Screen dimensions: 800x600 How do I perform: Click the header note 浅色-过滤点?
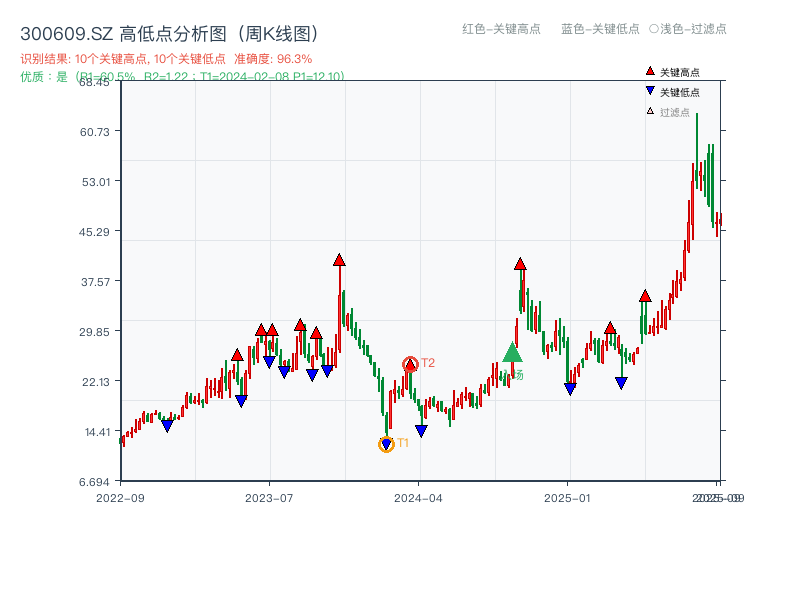[688, 29]
